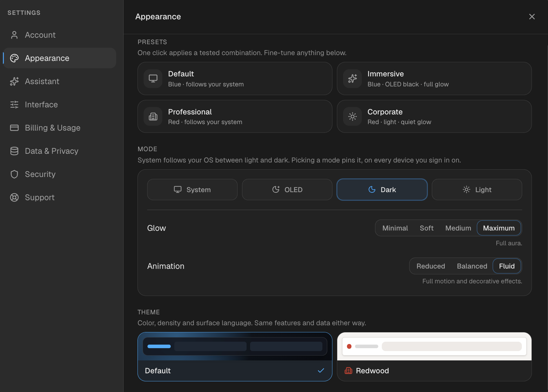The width and height of the screenshot is (548, 392).
Task: Set Glow to Minimal
Action: (x=395, y=228)
